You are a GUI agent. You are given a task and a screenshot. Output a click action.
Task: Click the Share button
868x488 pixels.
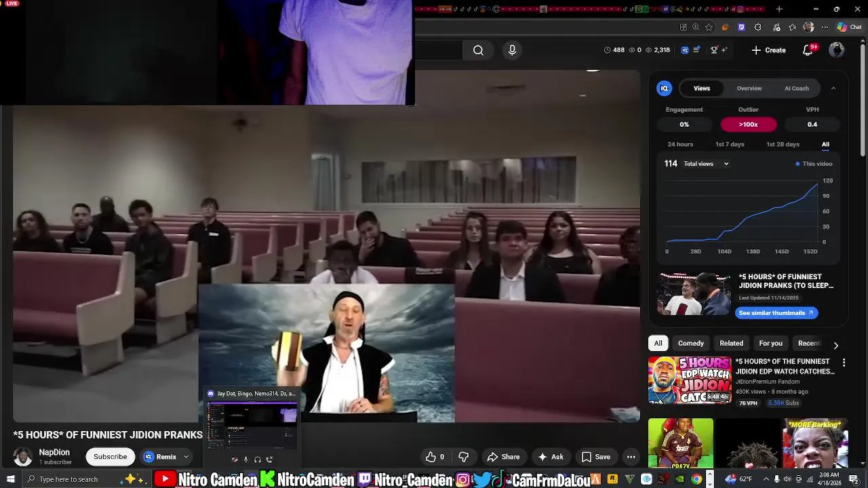click(503, 457)
